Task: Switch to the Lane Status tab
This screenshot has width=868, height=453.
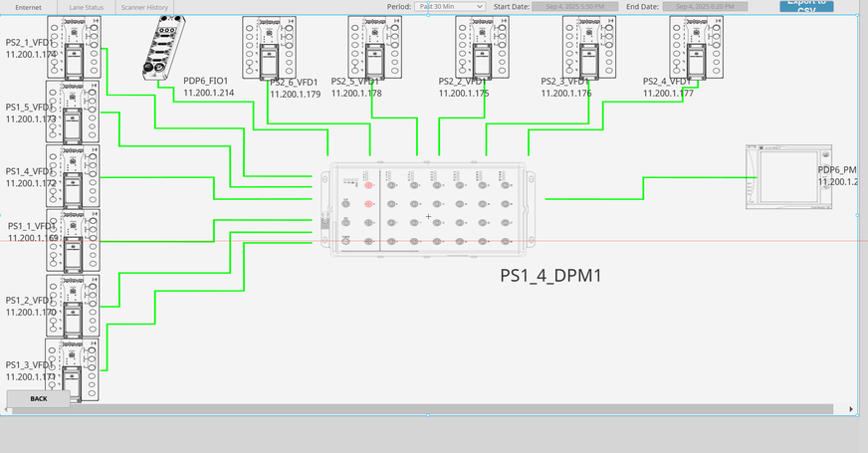Action: pyautogui.click(x=86, y=7)
